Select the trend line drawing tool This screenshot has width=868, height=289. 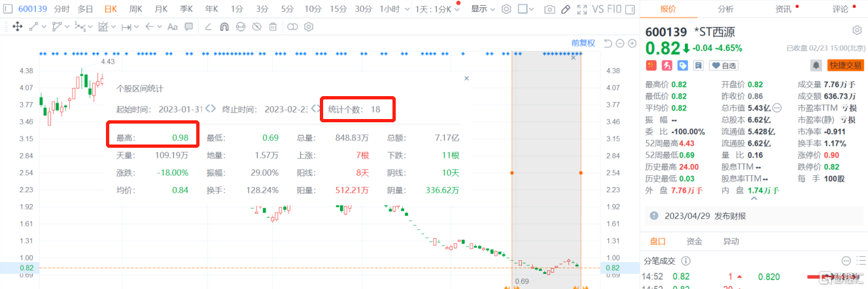click(x=33, y=27)
